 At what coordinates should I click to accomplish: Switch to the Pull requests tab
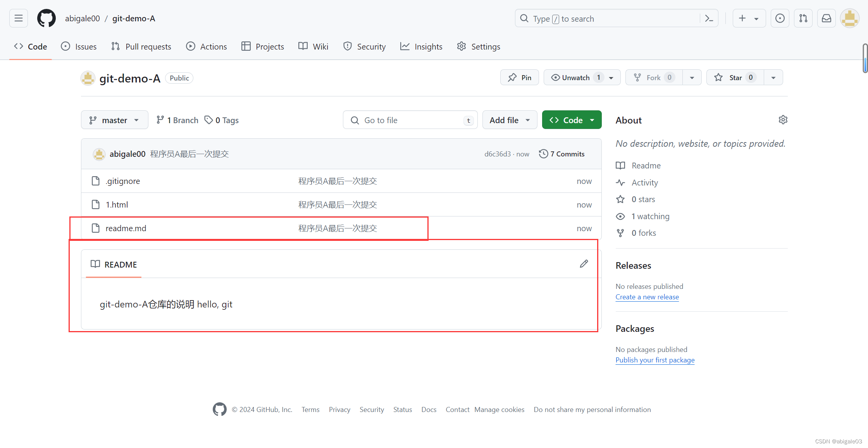tap(141, 46)
